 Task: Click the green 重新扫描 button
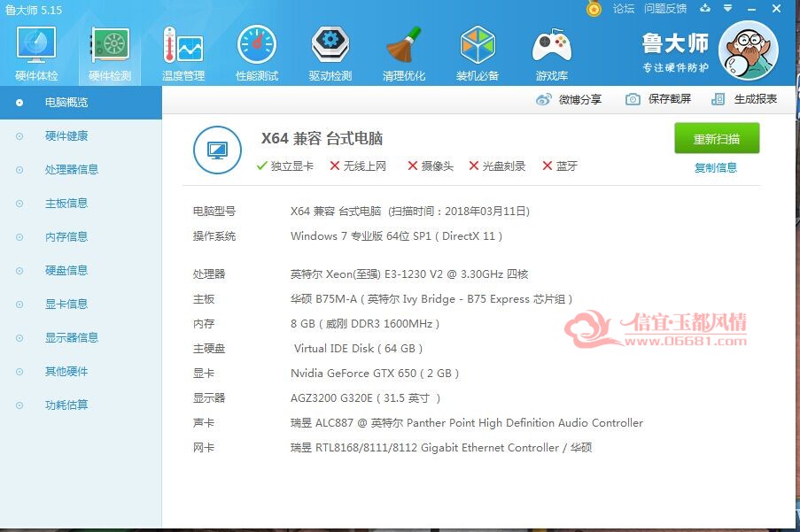point(717,138)
